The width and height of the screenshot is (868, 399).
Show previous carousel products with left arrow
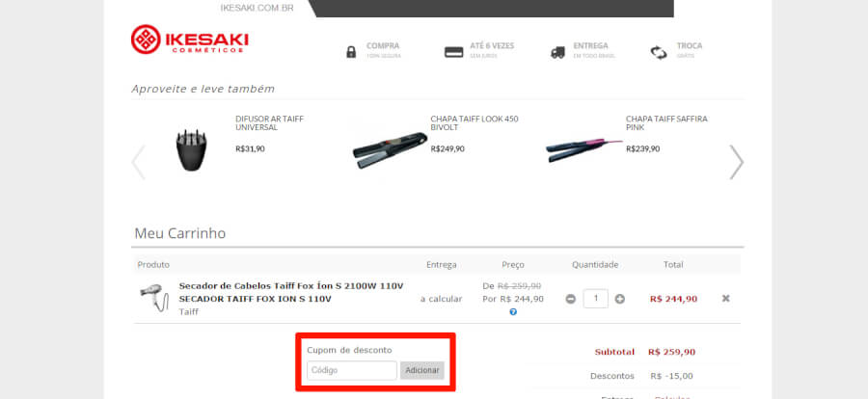coord(138,162)
